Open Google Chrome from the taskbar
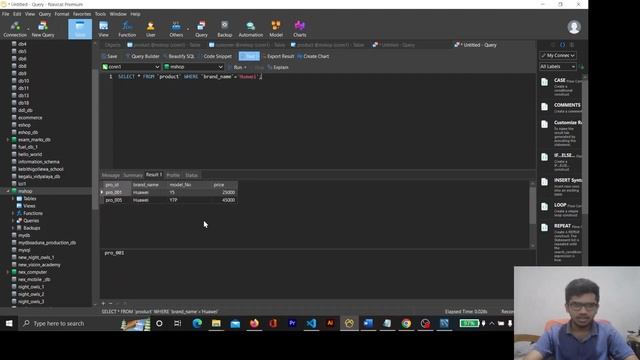 406,323
